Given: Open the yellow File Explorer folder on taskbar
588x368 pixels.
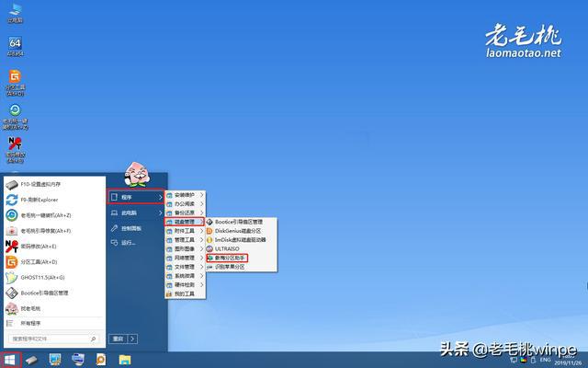Looking at the screenshot, I should pos(125,360).
